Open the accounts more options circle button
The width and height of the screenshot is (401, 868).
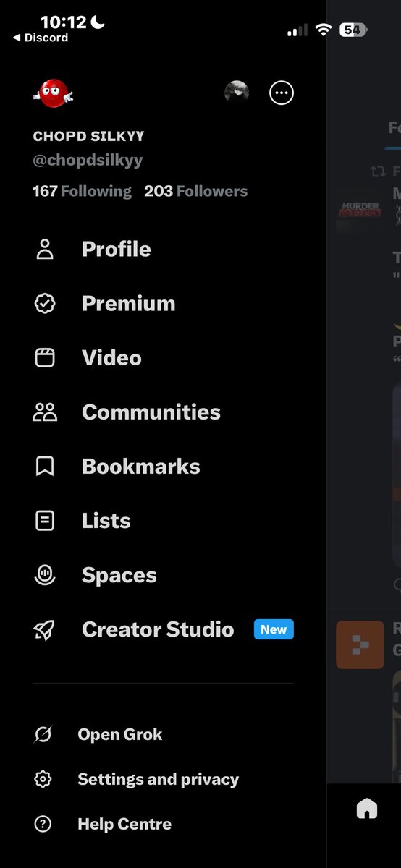click(282, 93)
